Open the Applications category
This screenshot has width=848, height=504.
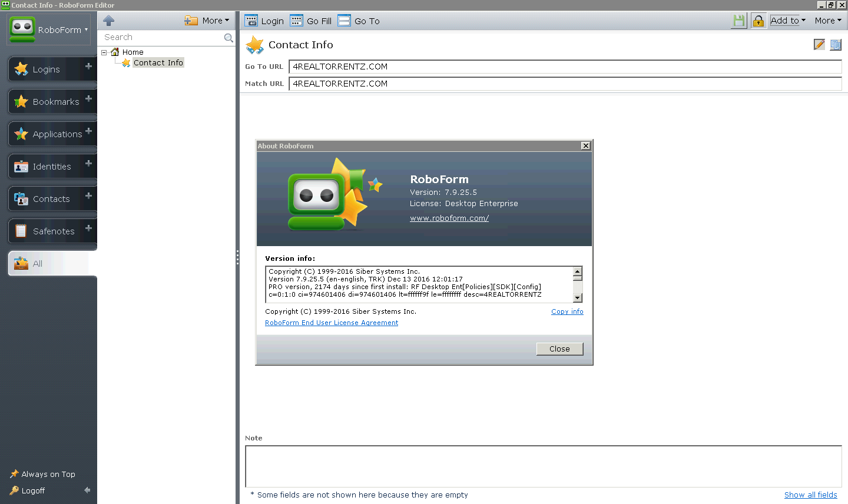(x=46, y=134)
